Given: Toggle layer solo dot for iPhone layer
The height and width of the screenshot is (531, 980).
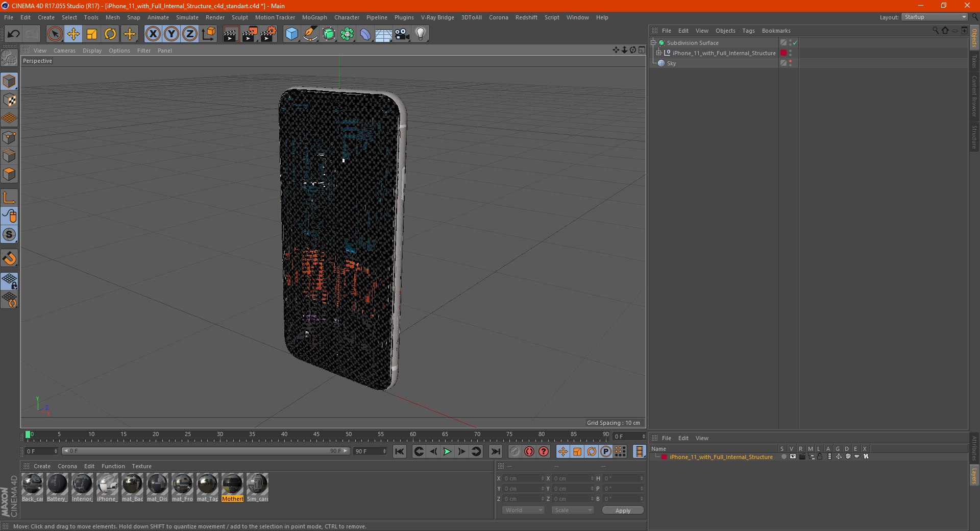Looking at the screenshot, I should click(x=783, y=457).
